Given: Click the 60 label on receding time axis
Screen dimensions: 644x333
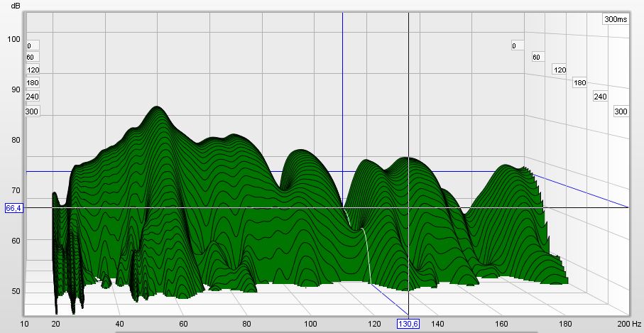Looking at the screenshot, I should pyautogui.click(x=538, y=57).
